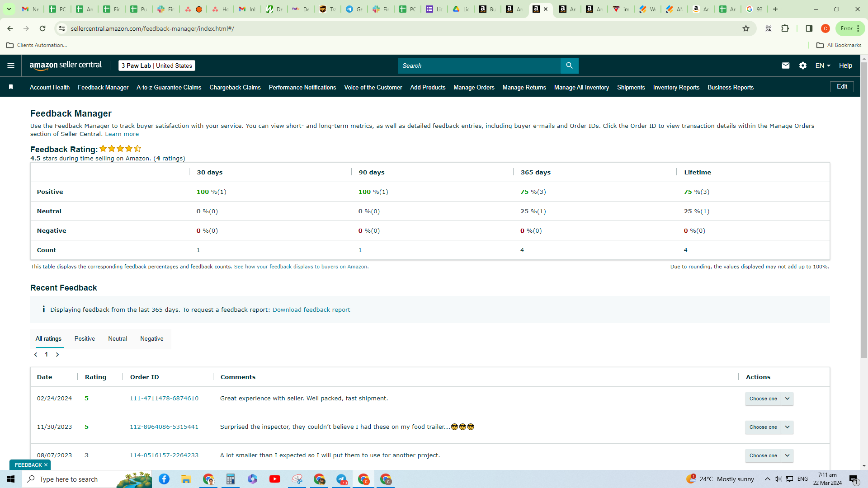The image size is (868, 488).
Task: Open the Chrome profile avatar
Action: tap(826, 28)
